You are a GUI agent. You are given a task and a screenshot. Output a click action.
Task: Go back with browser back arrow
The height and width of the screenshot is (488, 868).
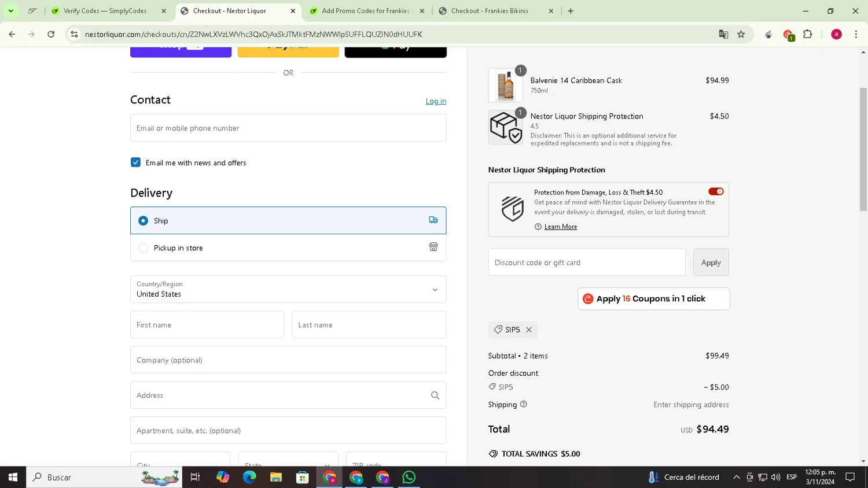tap(12, 34)
